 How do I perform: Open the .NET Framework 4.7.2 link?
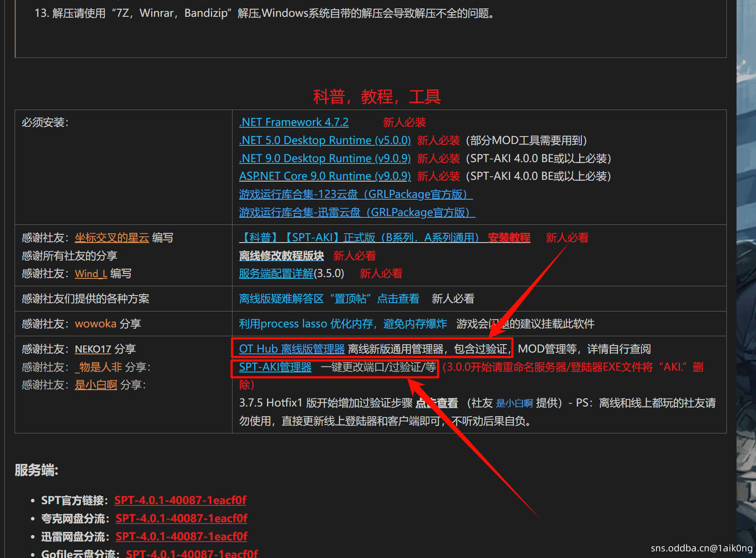294,122
